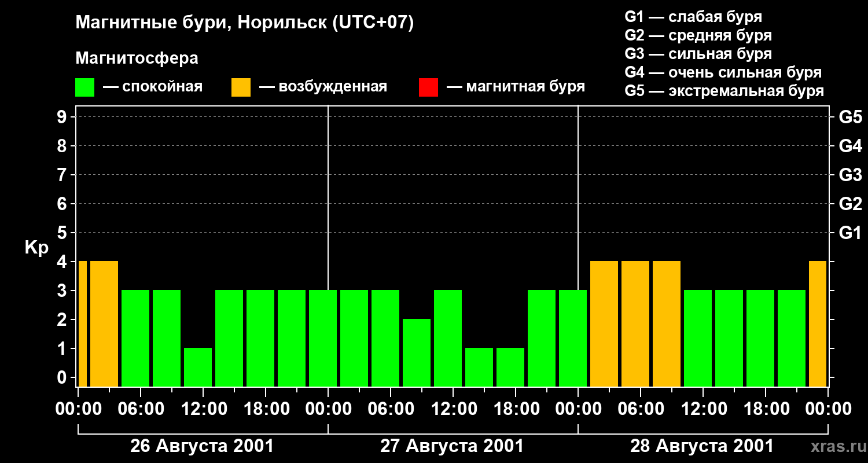Click the '— возбужденная' legend label
868x463 pixels.
click(323, 87)
